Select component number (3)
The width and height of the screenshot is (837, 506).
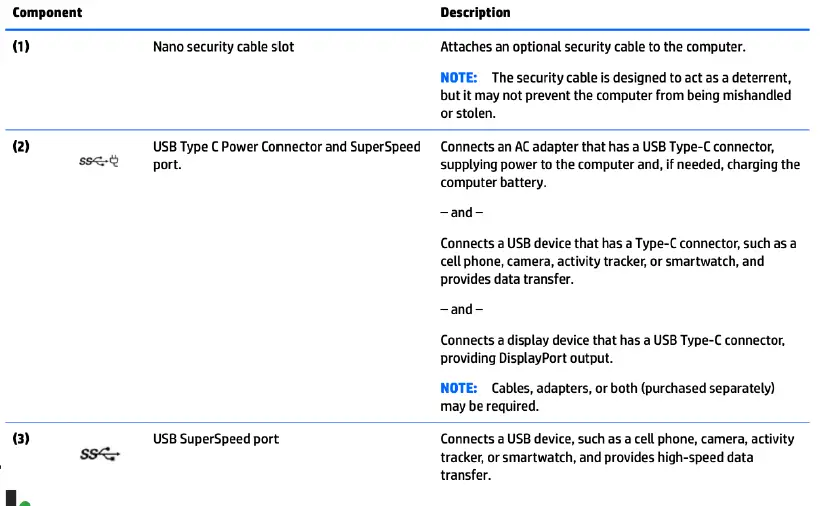tap(21, 439)
